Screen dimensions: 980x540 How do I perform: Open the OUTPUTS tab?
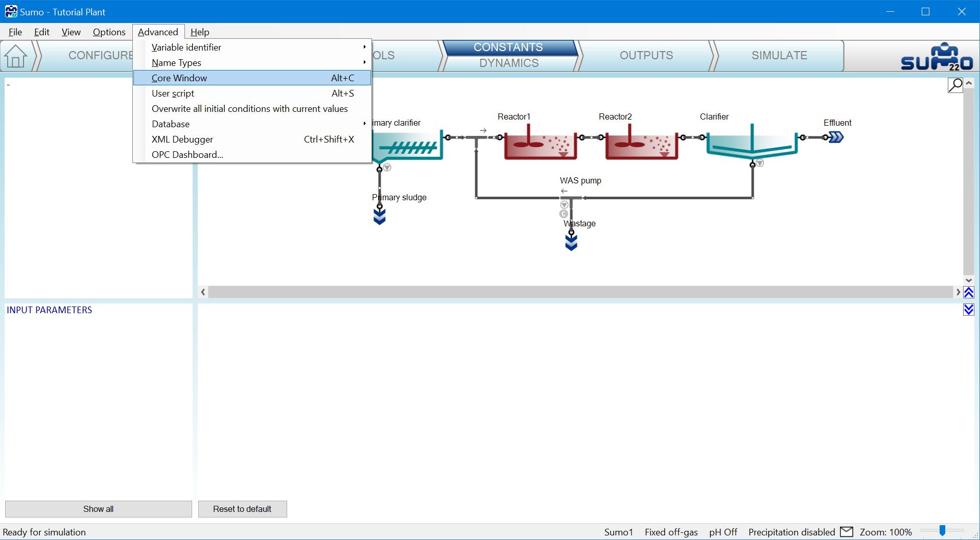click(x=646, y=55)
